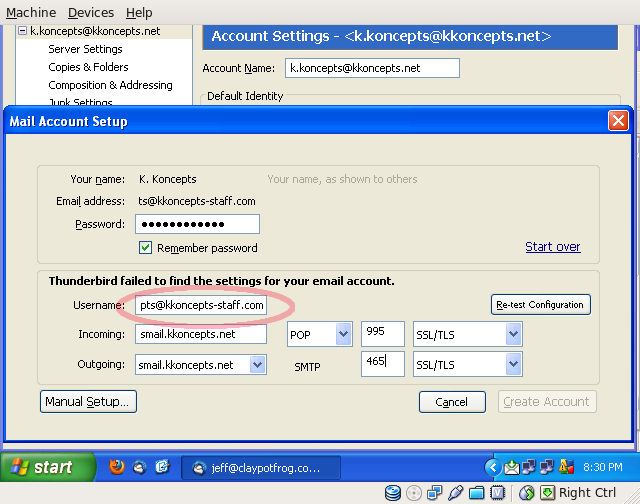
Task: Open the third quick launch icon beside Thunderbird
Action: tap(162, 466)
